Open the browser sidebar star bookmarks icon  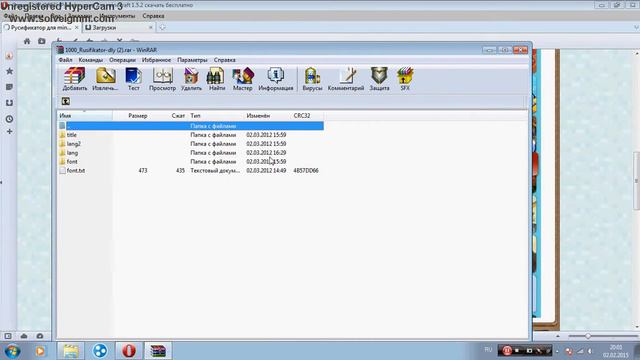(x=9, y=71)
